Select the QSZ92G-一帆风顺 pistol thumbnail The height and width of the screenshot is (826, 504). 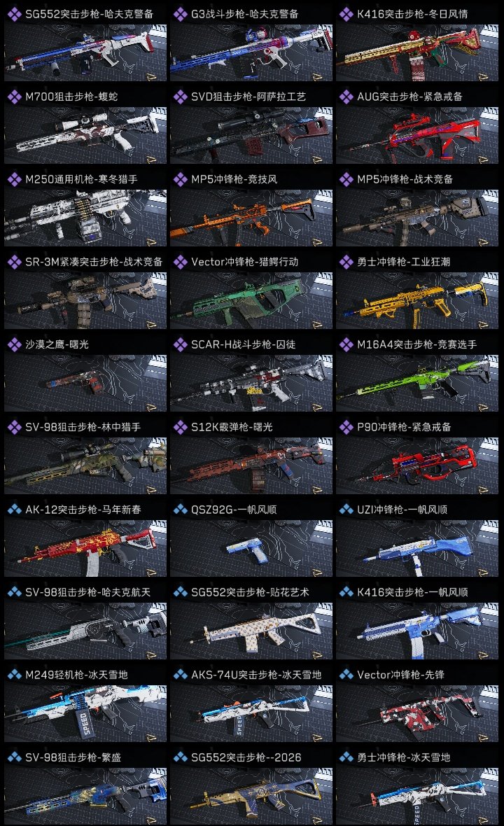[251, 548]
